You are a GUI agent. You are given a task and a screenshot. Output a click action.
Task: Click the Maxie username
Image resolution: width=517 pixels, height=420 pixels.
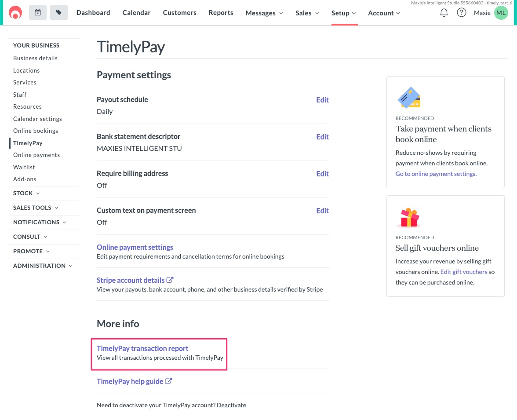coord(482,13)
